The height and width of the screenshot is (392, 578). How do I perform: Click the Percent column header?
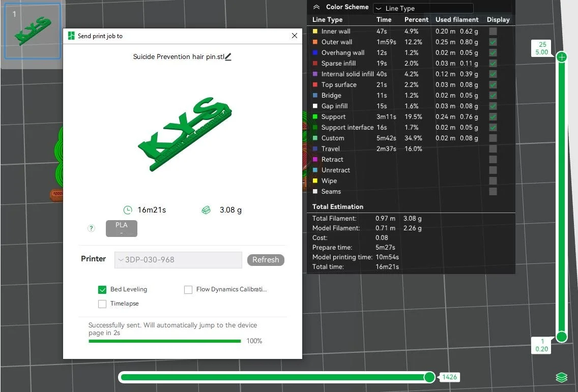417,20
